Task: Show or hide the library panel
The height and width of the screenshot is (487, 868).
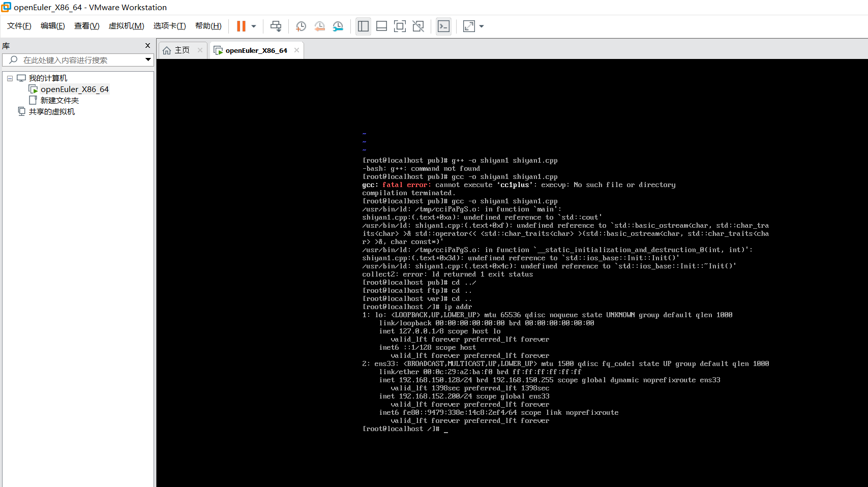Action: point(363,26)
